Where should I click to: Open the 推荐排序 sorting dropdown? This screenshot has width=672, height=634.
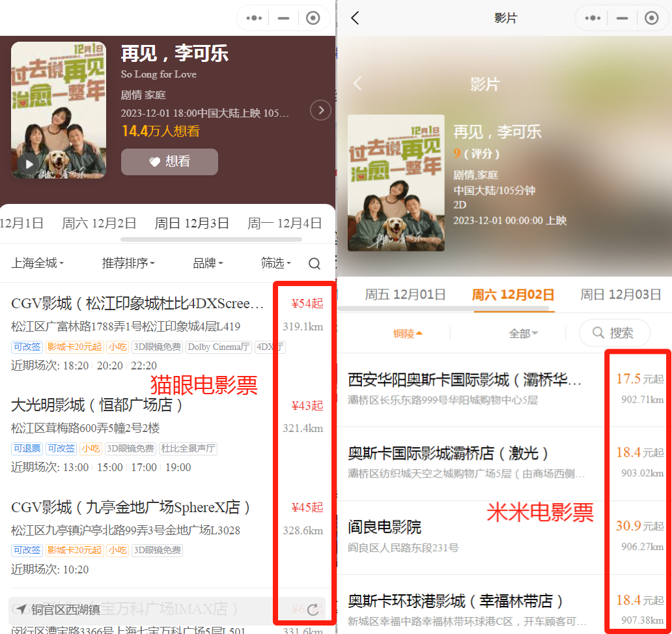coord(128,263)
